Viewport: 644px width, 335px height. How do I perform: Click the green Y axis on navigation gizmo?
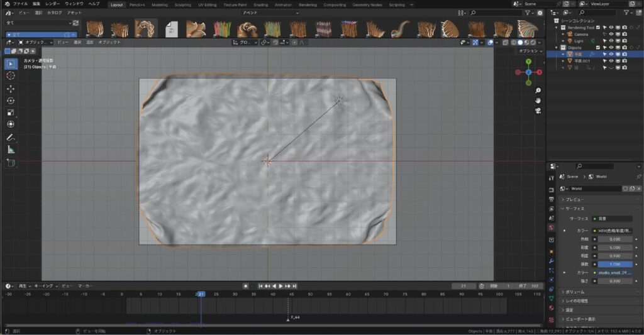pos(528,62)
